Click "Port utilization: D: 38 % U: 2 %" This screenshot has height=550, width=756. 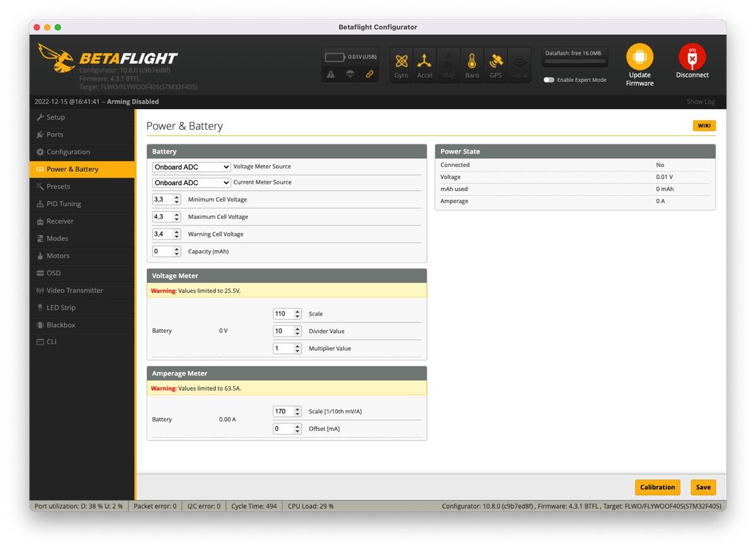[79, 506]
